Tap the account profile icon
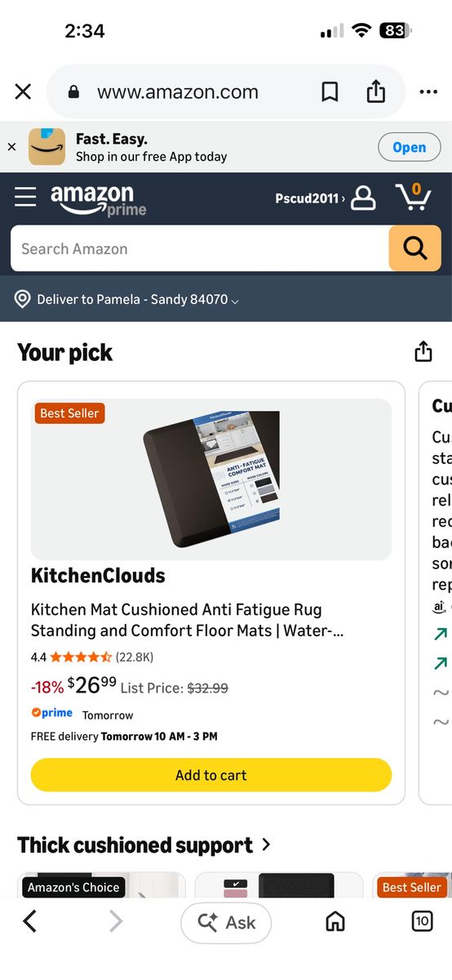The image size is (452, 980). [x=363, y=198]
